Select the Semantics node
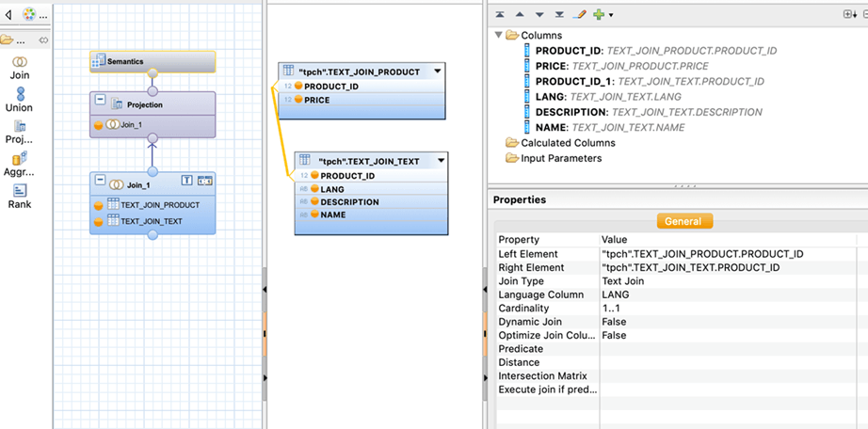 pyautogui.click(x=153, y=61)
